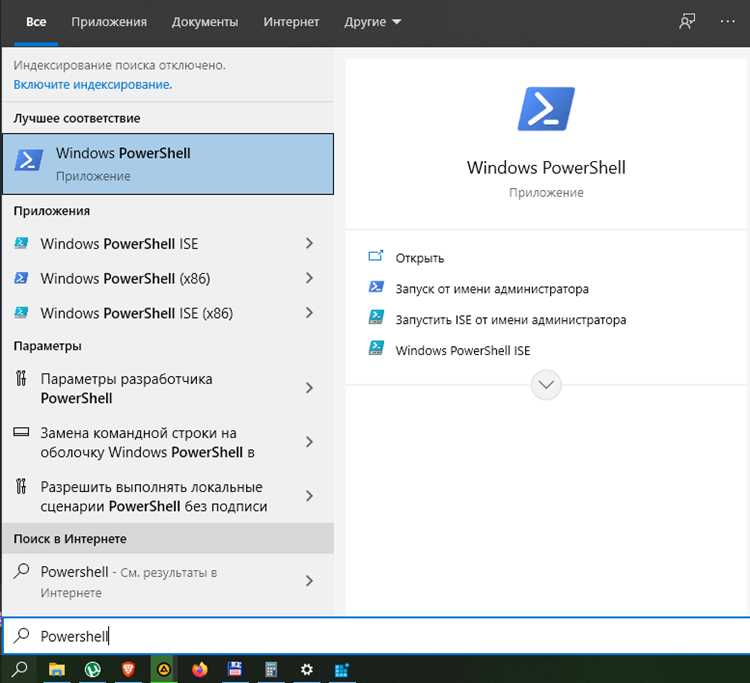Click Разрешить выполнять локальные сценарии text
Viewport: 750px width, 683px height.
click(x=154, y=496)
